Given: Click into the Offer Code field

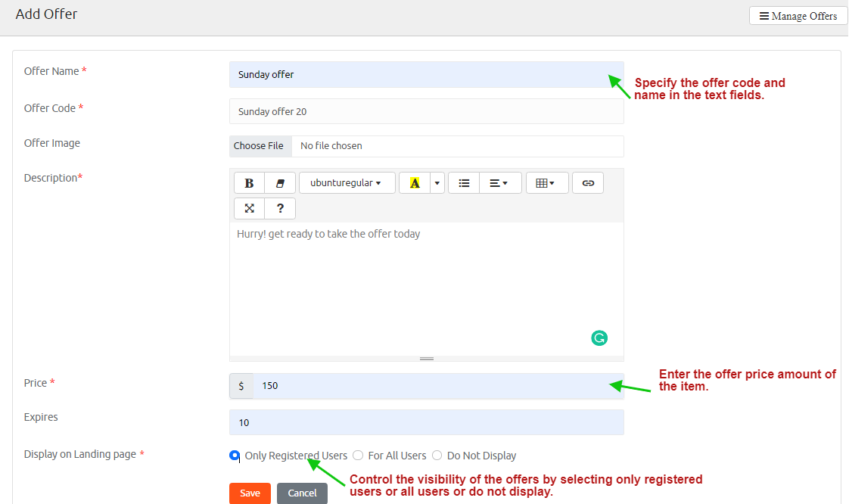Looking at the screenshot, I should [x=426, y=111].
